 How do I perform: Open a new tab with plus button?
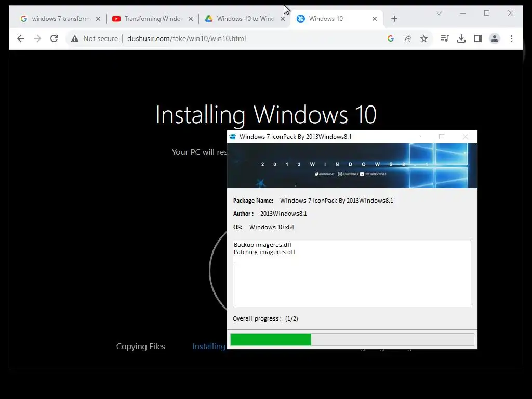[x=394, y=19]
